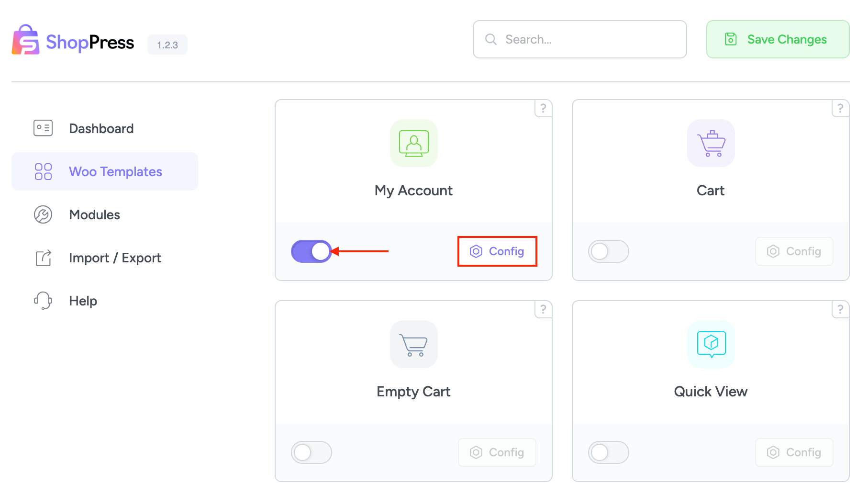Select the Dashboard sidebar icon
Screen dimensions: 868x495
(43, 128)
